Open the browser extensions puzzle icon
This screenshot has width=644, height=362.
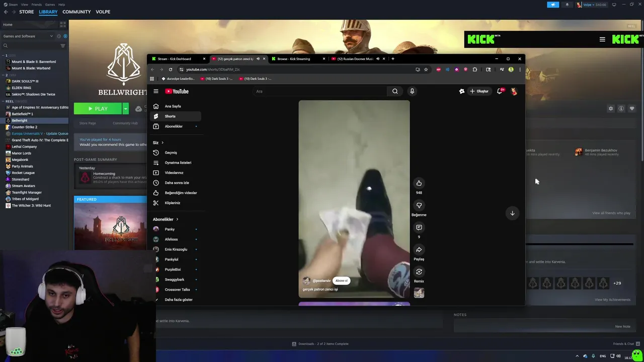pos(475,69)
